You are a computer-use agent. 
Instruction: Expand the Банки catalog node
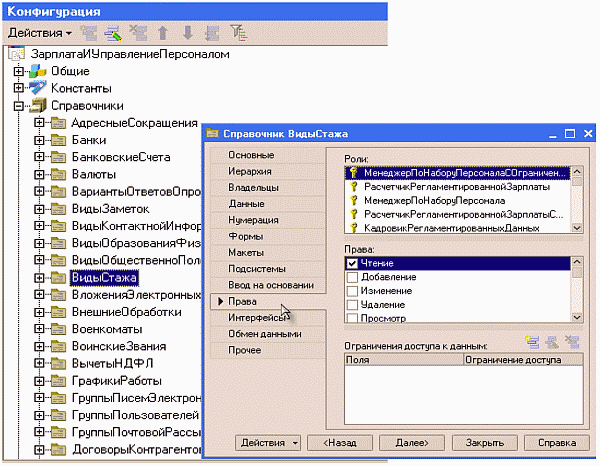pos(40,140)
